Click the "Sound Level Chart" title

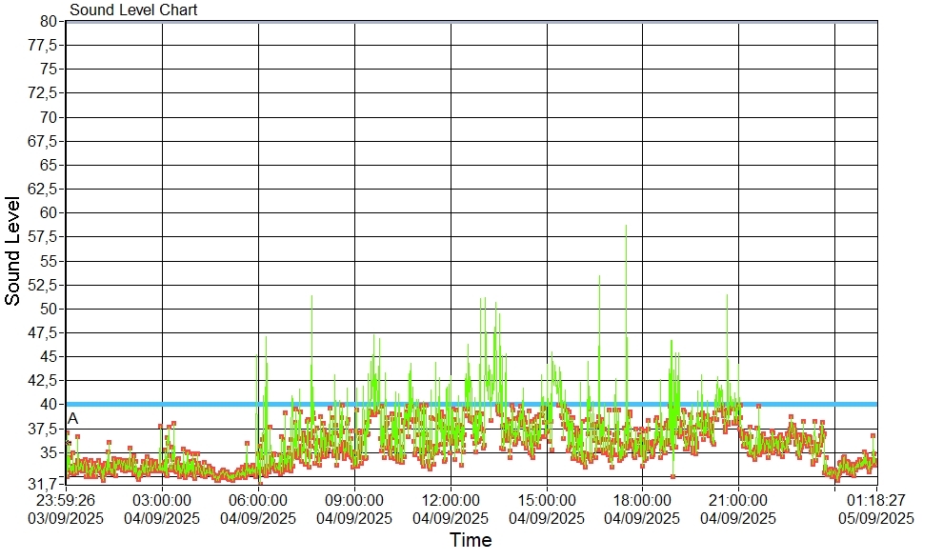(133, 10)
